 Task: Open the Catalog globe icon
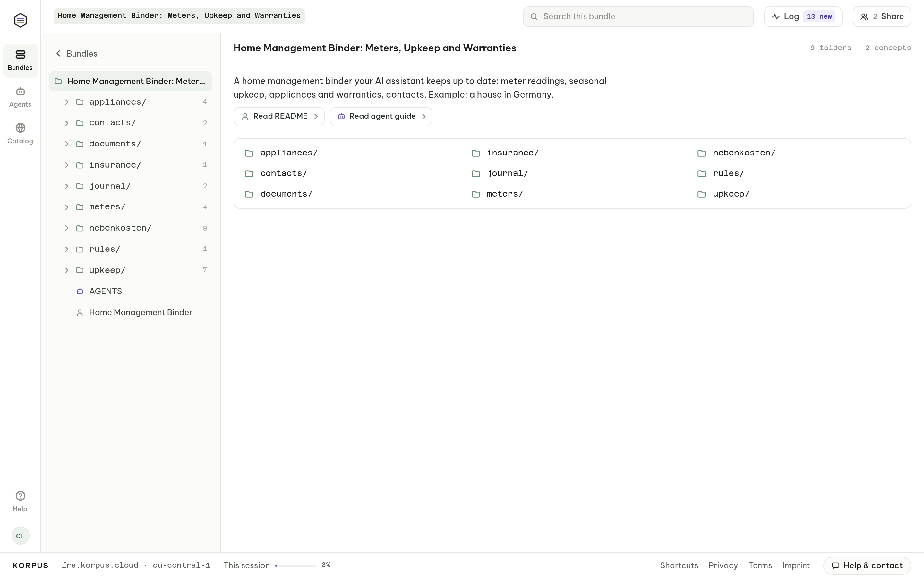coord(20,128)
